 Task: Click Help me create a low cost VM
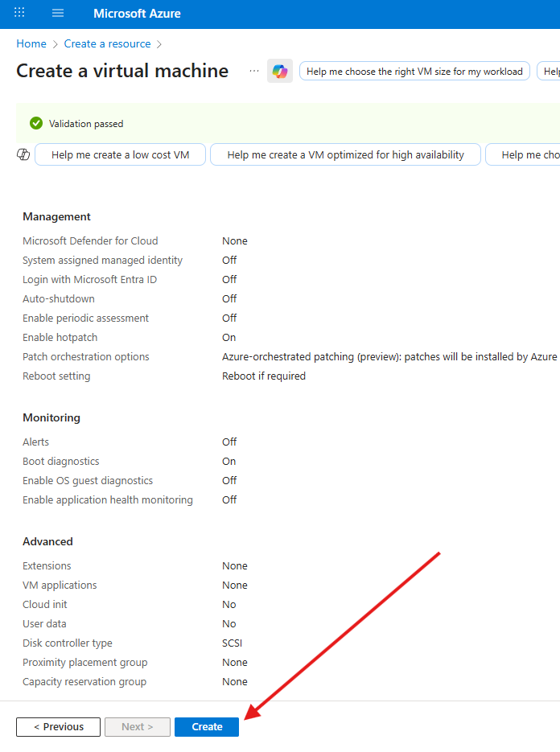pos(121,155)
